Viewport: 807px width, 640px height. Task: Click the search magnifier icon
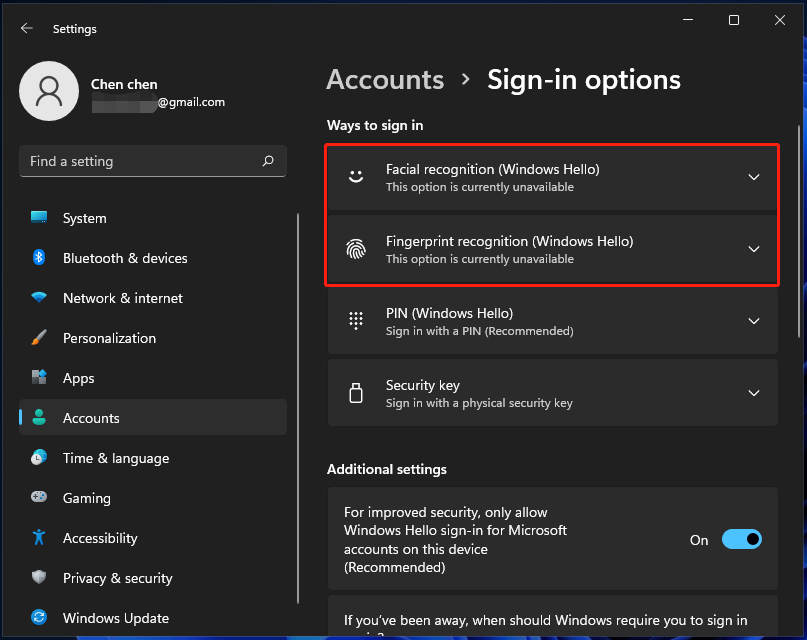point(268,161)
